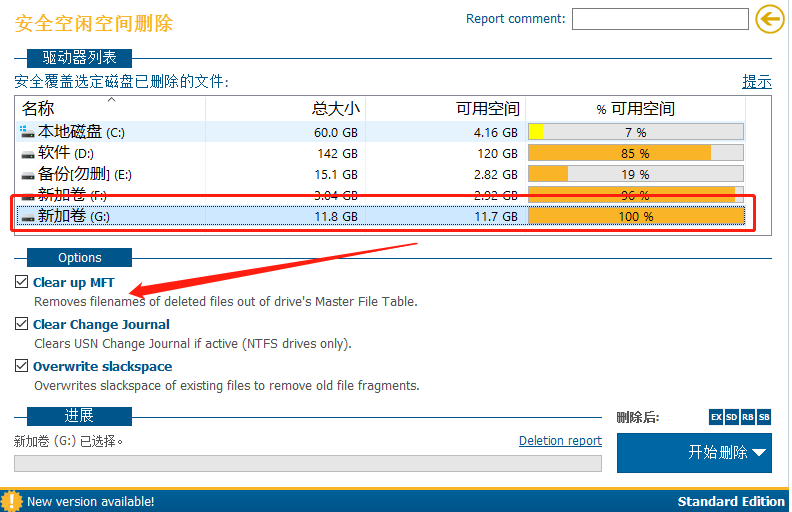Select the SB standby icon
The width and height of the screenshot is (792, 512).
[x=764, y=417]
